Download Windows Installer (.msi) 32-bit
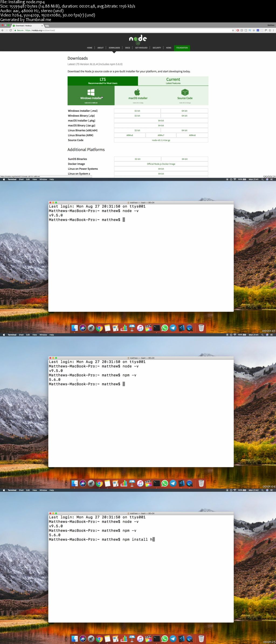The height and width of the screenshot is (644, 276). pyautogui.click(x=137, y=111)
